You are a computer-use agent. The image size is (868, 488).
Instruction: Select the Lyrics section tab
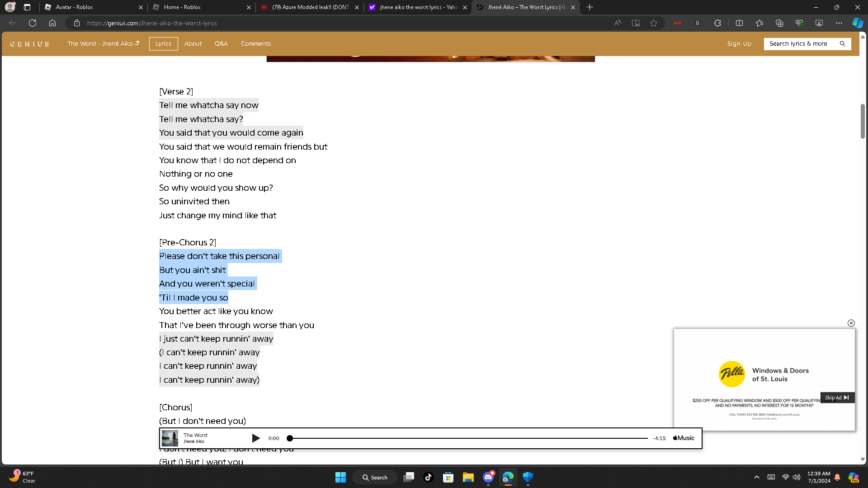click(x=163, y=44)
